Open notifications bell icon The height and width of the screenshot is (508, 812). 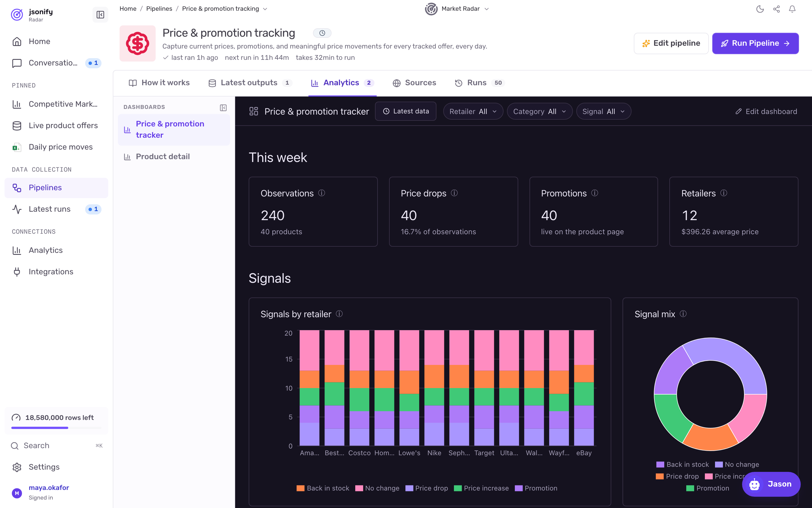(x=792, y=9)
